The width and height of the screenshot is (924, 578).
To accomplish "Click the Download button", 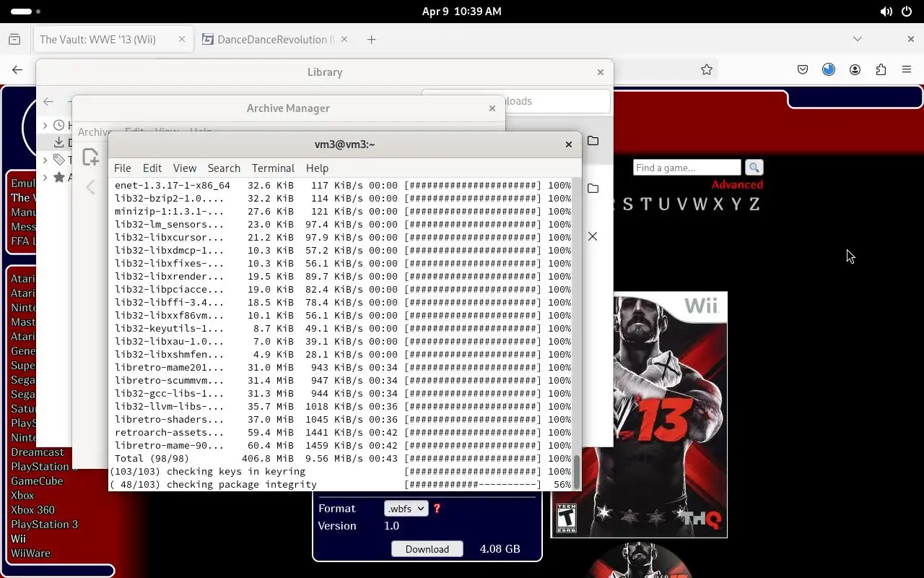I will [x=427, y=549].
